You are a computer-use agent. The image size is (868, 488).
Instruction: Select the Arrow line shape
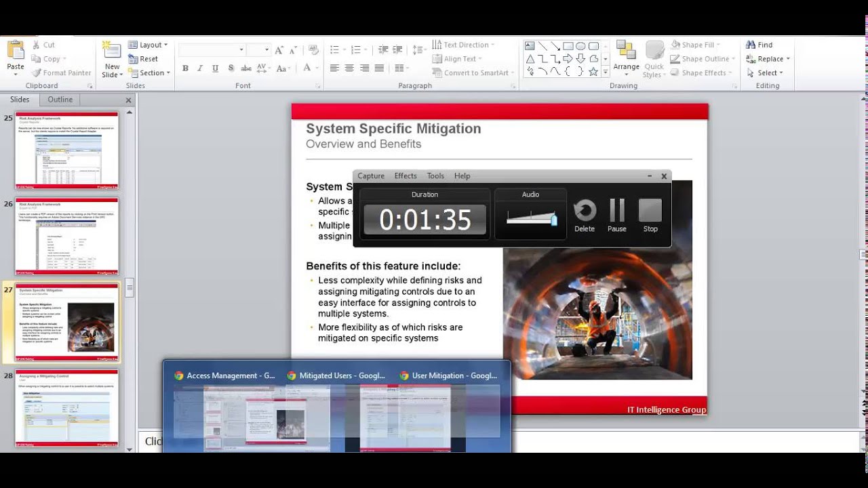point(555,46)
